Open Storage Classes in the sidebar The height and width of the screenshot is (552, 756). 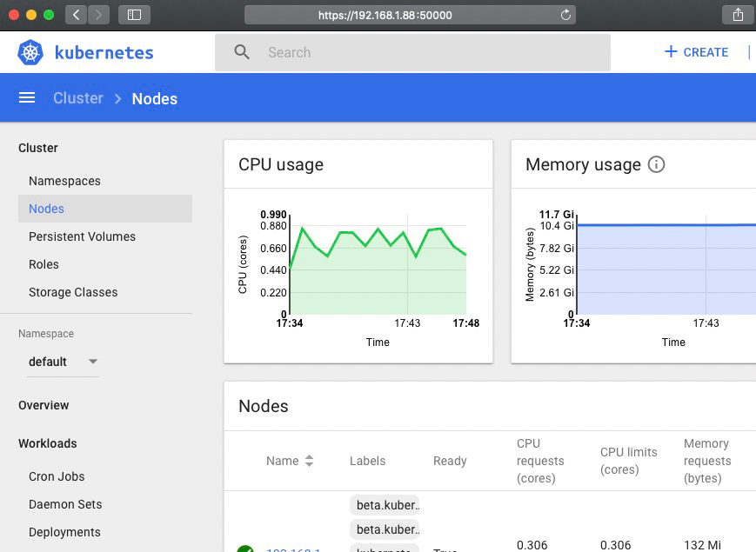click(x=73, y=292)
